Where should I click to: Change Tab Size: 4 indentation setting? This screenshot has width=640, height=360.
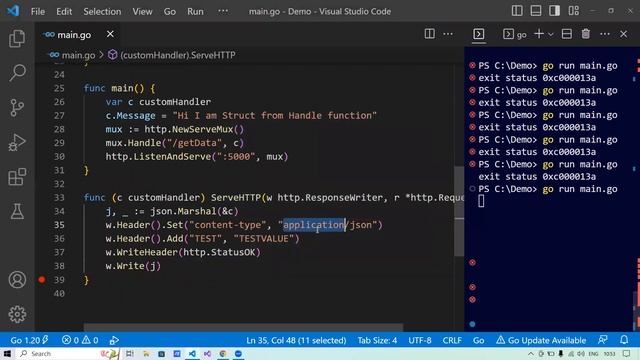(x=377, y=340)
